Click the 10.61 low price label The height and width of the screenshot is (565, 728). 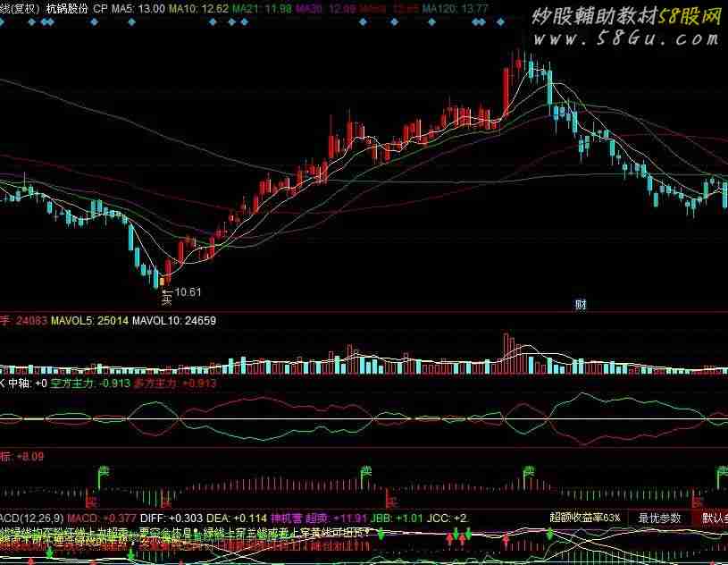pyautogui.click(x=188, y=292)
